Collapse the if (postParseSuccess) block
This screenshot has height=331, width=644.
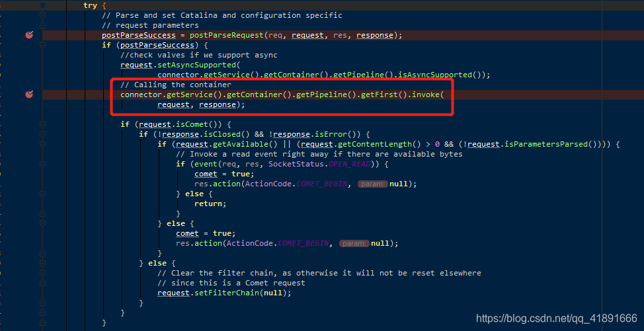(43, 45)
